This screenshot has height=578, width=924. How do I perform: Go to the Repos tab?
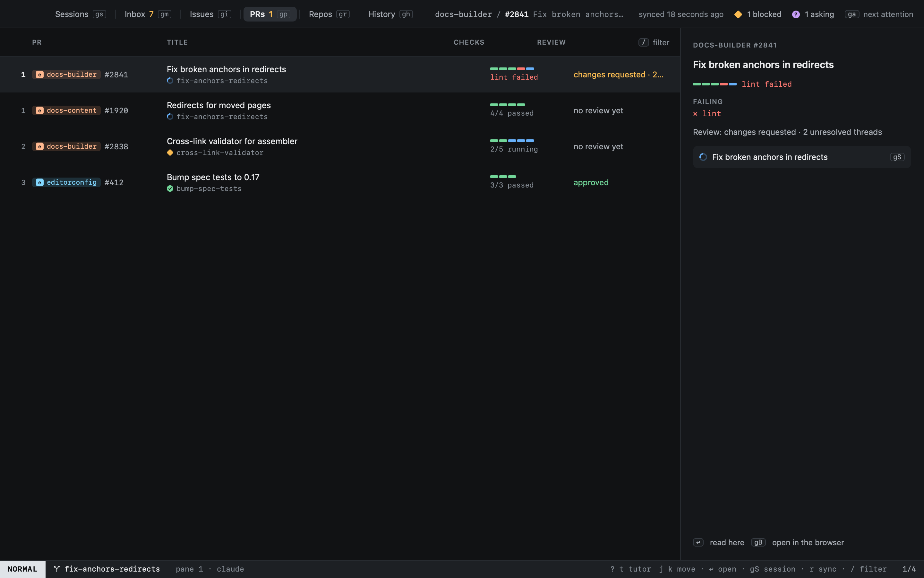[329, 14]
